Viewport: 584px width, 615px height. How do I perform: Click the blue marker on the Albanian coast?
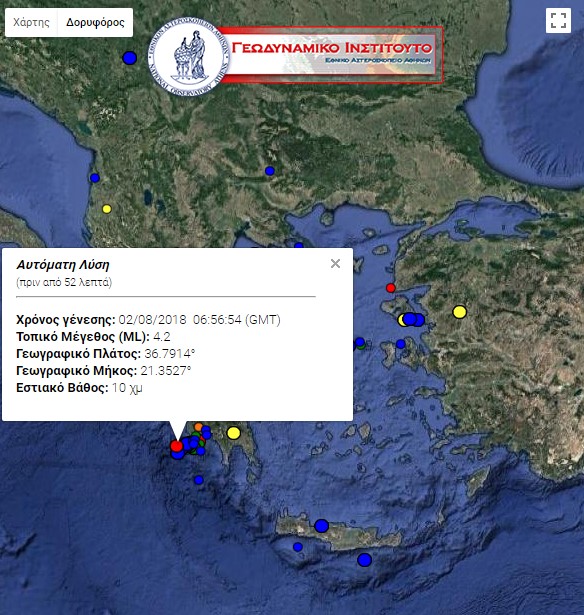coord(95,178)
